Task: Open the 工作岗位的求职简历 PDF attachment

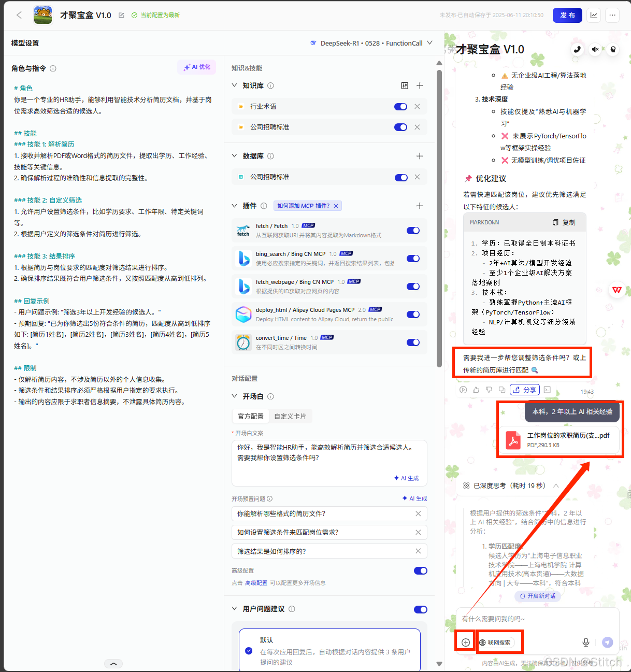Action: (x=560, y=440)
